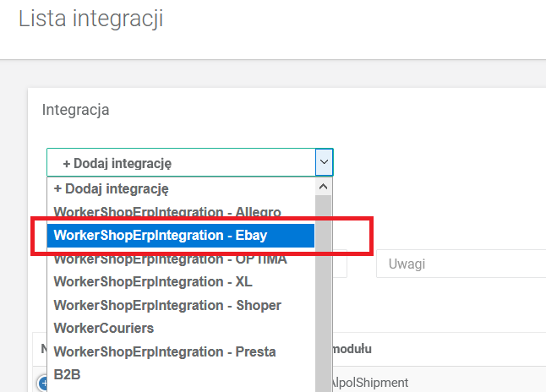Click the input field left of Uwagi
Screen dimensions: 546x392
(340, 264)
